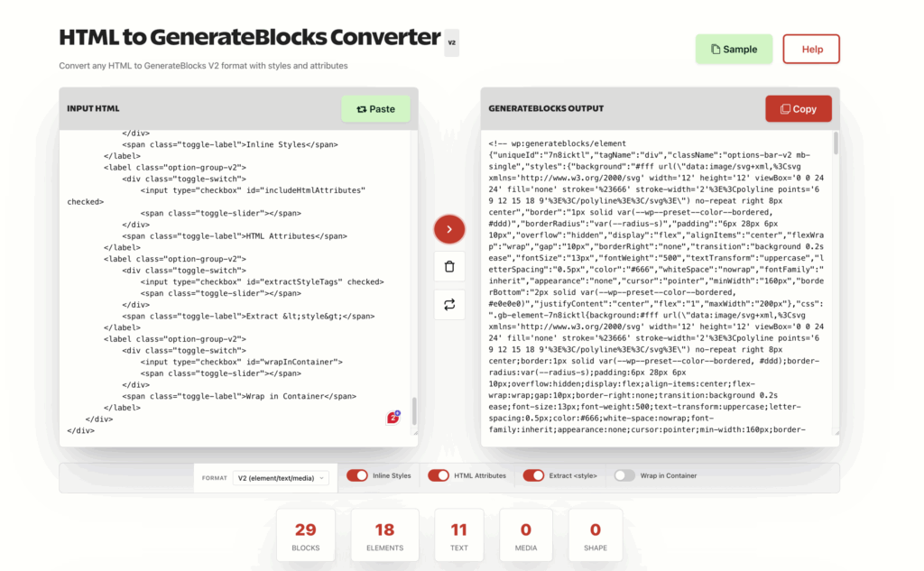Viewport: 924px width, 571px height.
Task: Click the red notification badge in input
Action: tap(393, 417)
